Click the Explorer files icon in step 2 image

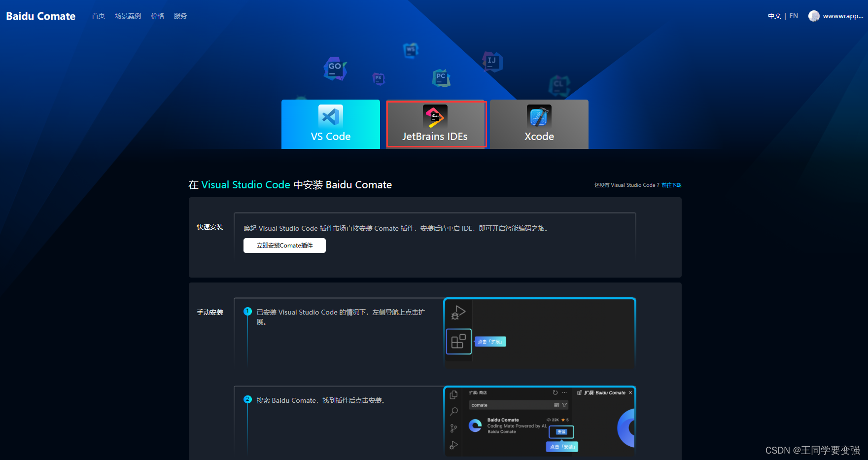453,395
